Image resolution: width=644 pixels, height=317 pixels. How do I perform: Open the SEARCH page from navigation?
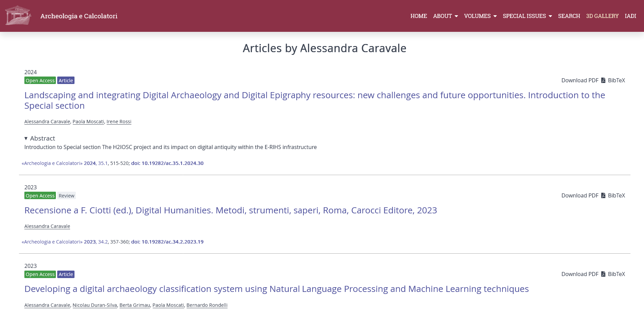click(569, 16)
